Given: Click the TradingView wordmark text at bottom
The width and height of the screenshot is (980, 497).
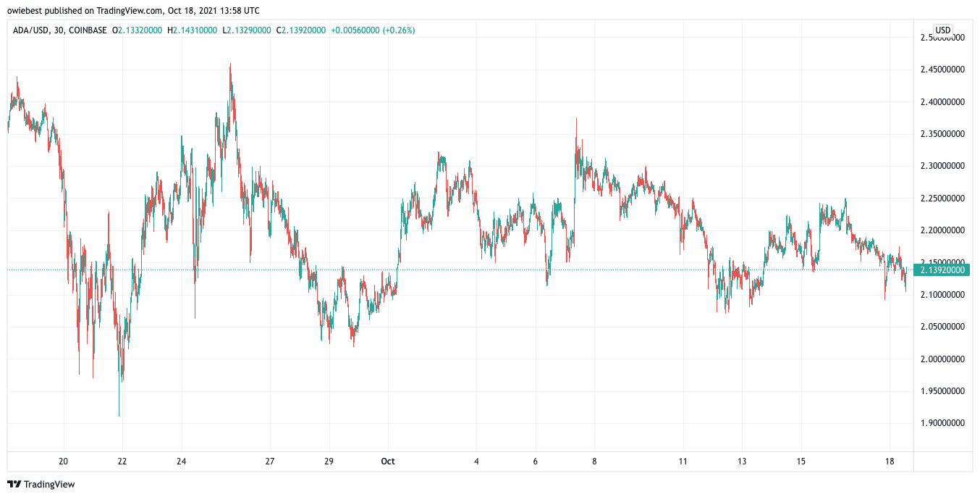Looking at the screenshot, I should coord(49,484).
